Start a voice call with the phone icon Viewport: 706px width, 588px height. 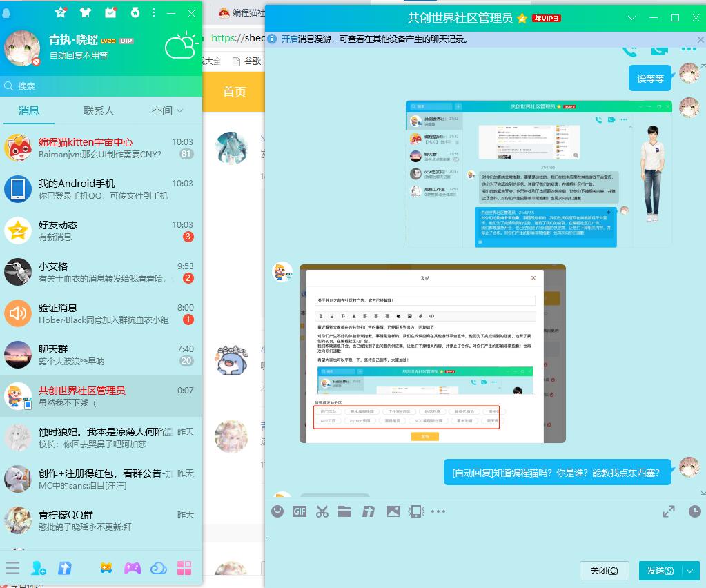(x=629, y=50)
